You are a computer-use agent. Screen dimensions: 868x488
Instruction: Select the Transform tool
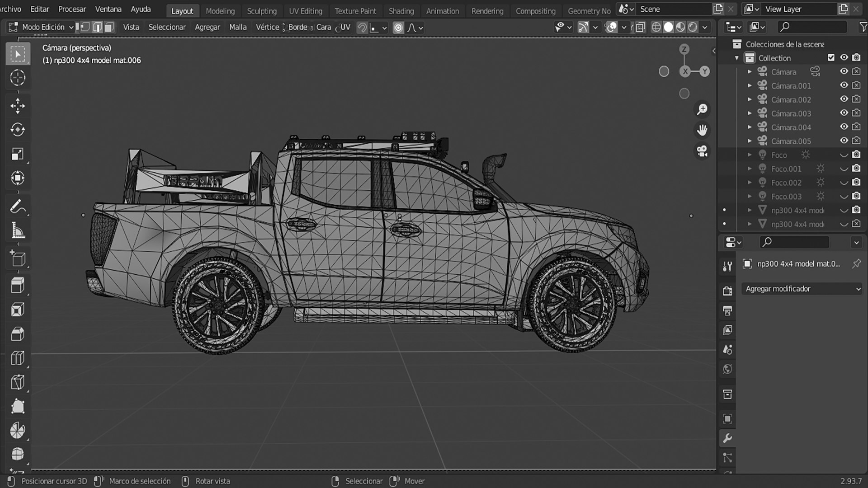18,178
